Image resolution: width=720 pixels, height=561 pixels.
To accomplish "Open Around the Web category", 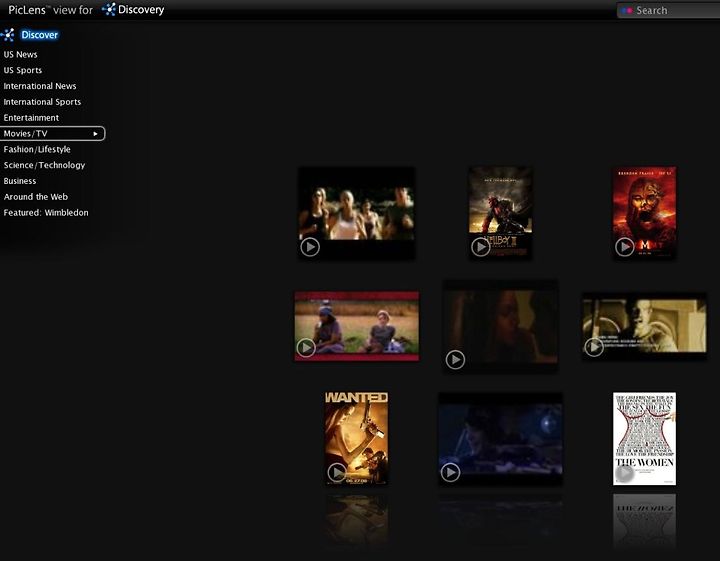I will coord(35,196).
